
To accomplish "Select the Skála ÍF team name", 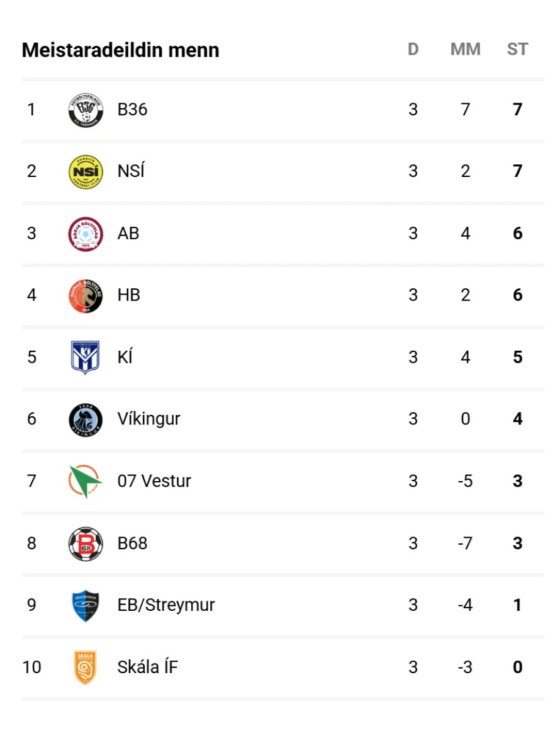I will [147, 667].
